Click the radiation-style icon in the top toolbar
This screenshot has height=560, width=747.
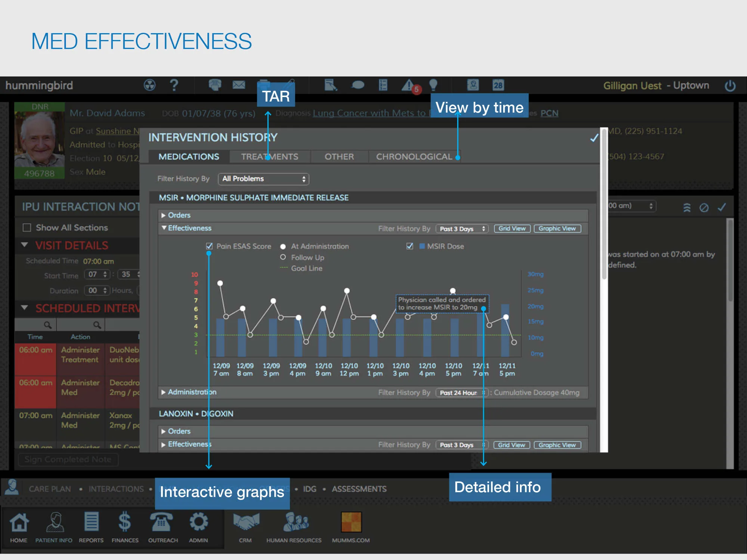pos(149,85)
